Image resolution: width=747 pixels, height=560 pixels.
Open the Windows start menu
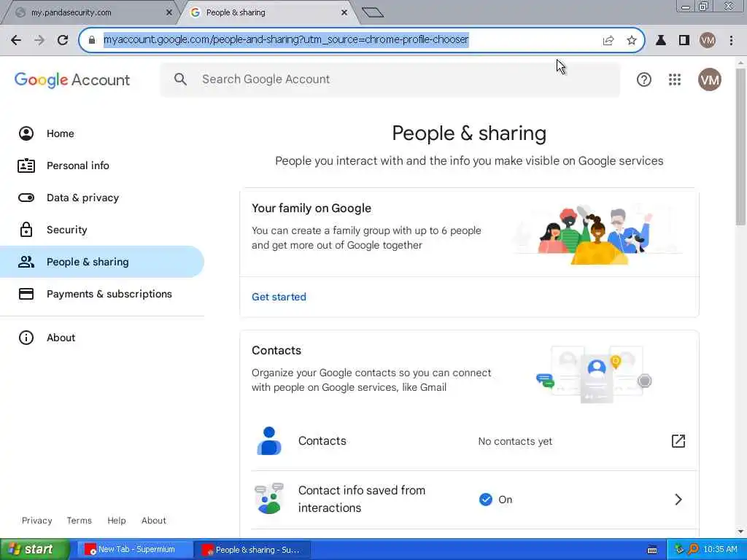(34, 550)
